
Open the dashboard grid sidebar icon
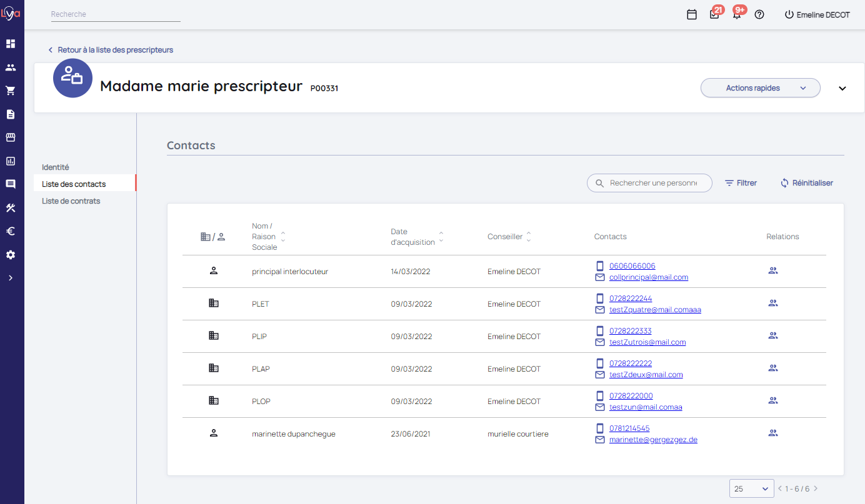[x=11, y=44]
